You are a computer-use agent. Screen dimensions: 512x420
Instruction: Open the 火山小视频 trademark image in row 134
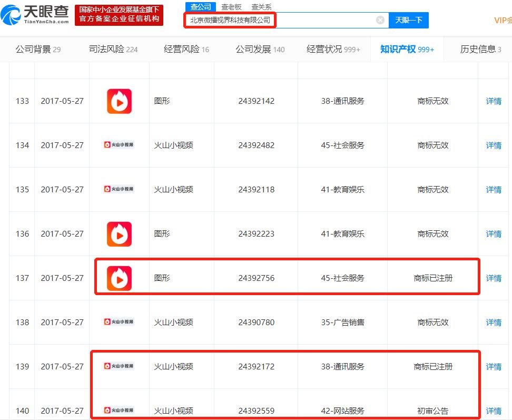coord(119,145)
